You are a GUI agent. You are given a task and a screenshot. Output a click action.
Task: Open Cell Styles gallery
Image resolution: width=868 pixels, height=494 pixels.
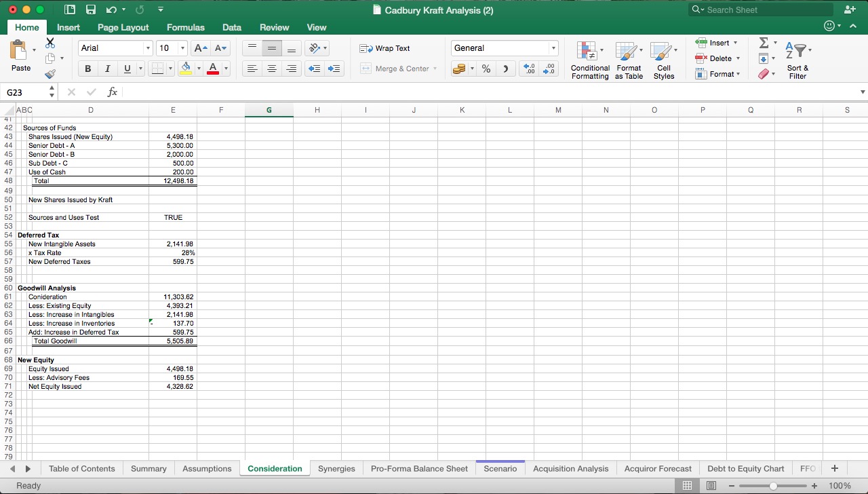click(x=663, y=60)
